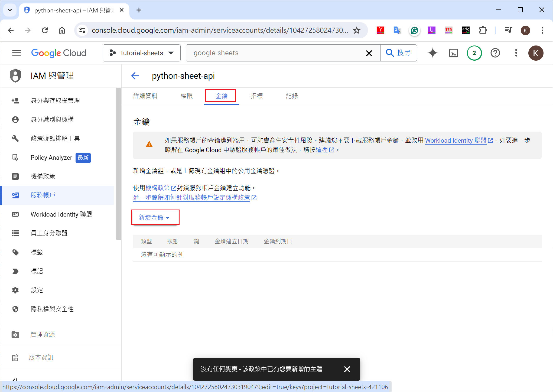The height and width of the screenshot is (392, 553).
Task: Open the Google Cloud hamburger navigation menu
Action: click(17, 53)
